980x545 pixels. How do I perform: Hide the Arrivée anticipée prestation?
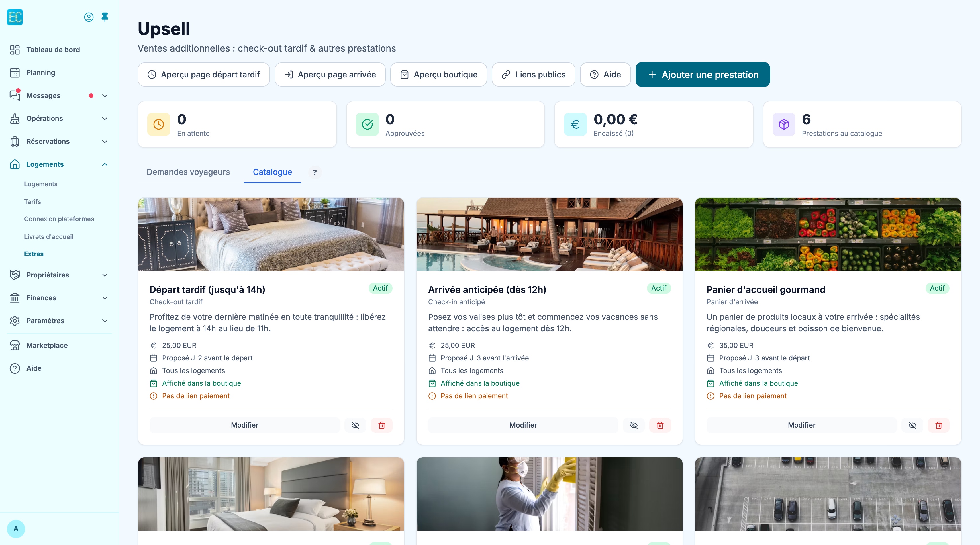point(634,425)
